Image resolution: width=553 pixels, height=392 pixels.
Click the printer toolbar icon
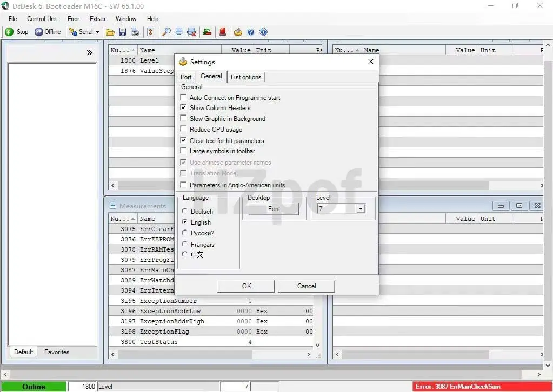(135, 32)
